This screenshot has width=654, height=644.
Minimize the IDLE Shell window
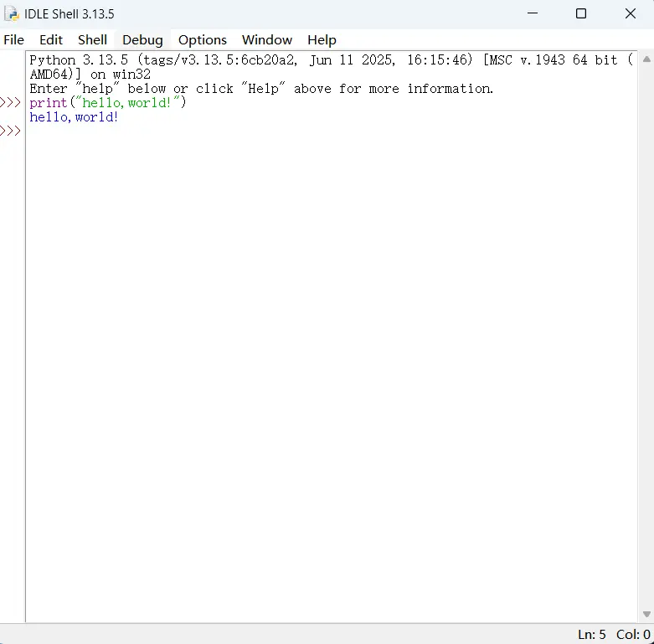coord(532,14)
